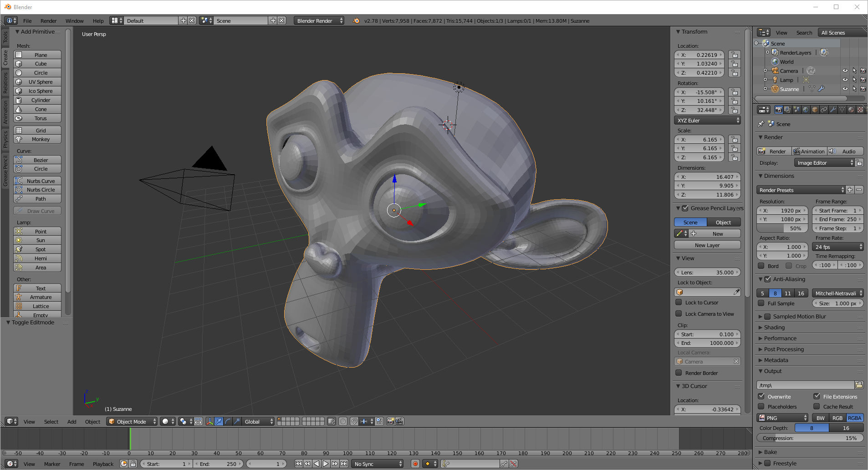Screen dimensions: 868x470
Task: Add a Monkey mesh primitive
Action: (x=37, y=139)
